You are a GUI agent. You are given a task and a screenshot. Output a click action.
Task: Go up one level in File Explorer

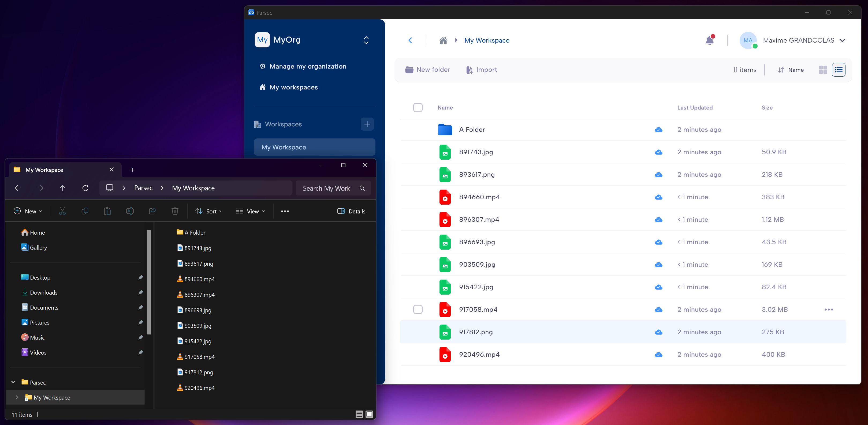coord(63,188)
